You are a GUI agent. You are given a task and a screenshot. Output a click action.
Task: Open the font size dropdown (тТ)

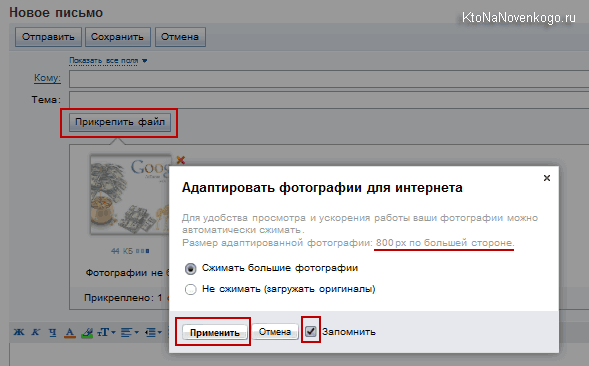click(106, 332)
